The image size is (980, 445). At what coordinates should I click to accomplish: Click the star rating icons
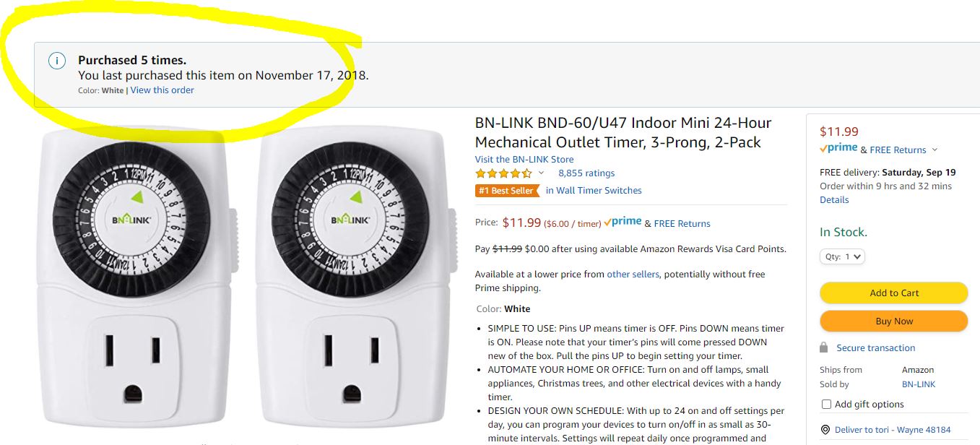(503, 173)
